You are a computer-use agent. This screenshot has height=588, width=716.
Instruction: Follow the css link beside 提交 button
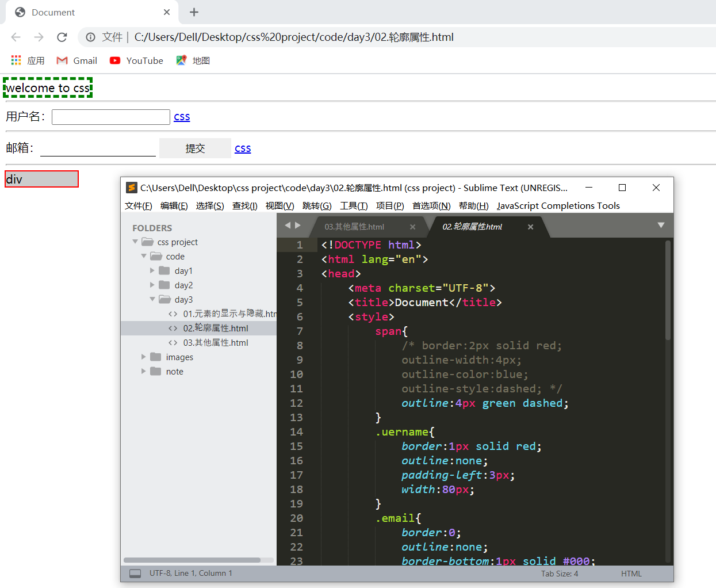pos(243,148)
